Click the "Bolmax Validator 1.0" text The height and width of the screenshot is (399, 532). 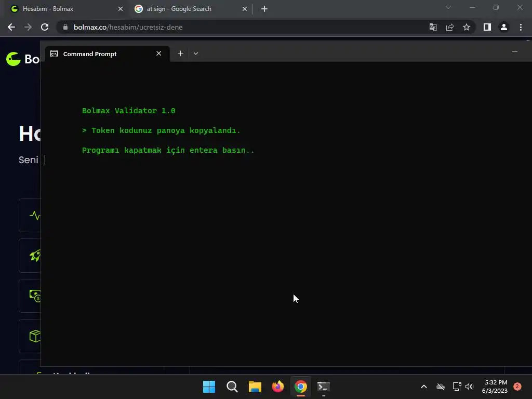pos(129,111)
